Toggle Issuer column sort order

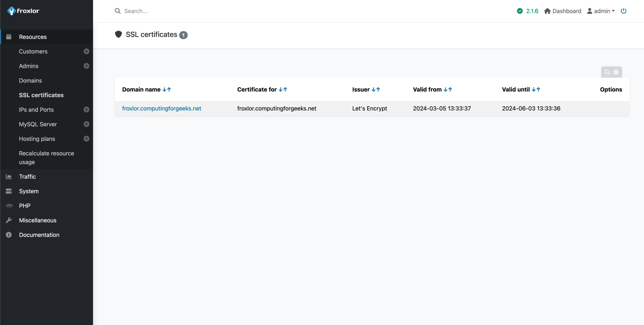click(x=377, y=89)
